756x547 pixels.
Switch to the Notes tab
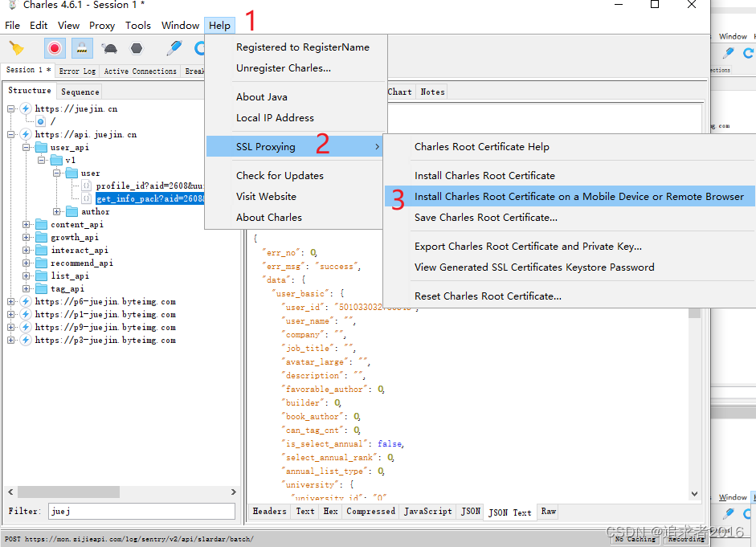pos(432,92)
